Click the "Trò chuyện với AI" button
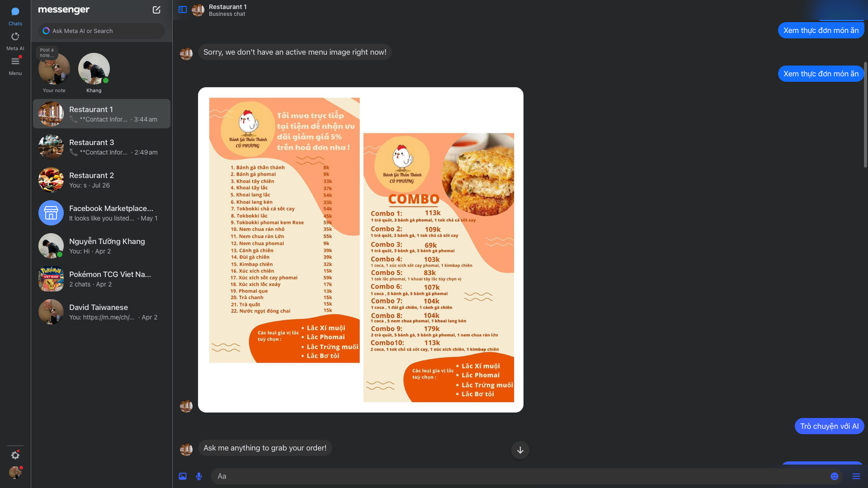 point(830,426)
